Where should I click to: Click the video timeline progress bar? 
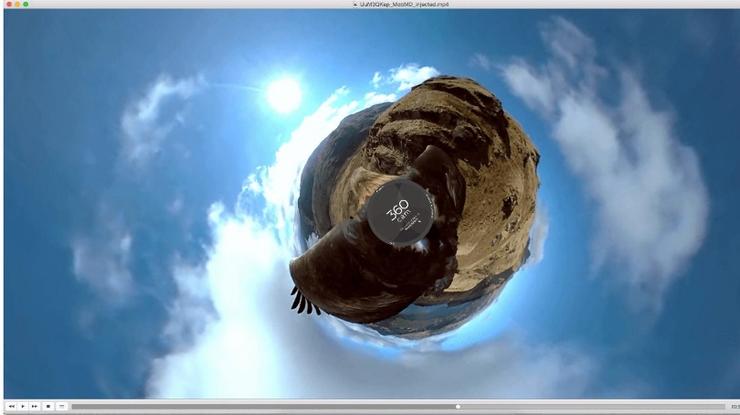coord(398,407)
